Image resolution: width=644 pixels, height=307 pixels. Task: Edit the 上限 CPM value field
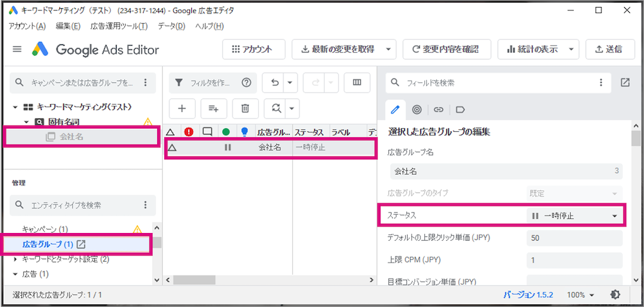click(x=574, y=260)
